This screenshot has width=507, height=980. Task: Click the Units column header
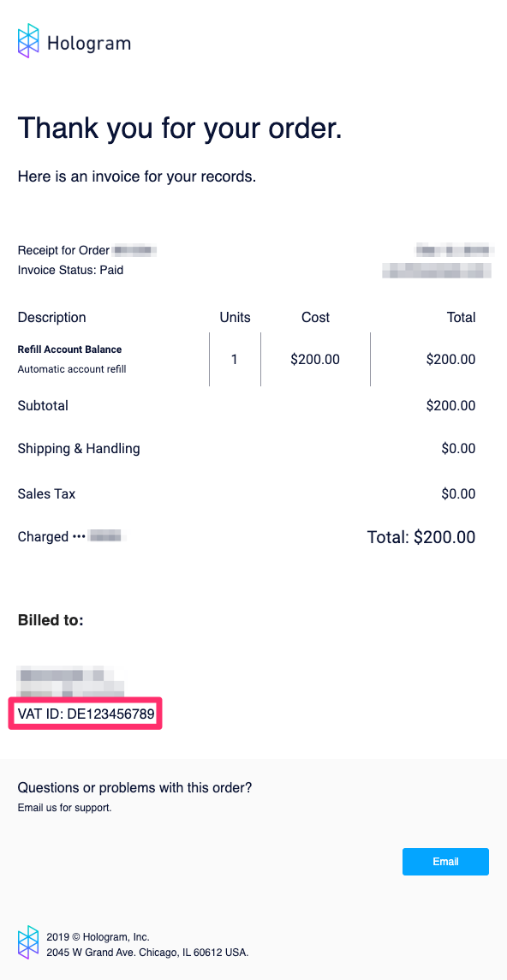pyautogui.click(x=235, y=317)
